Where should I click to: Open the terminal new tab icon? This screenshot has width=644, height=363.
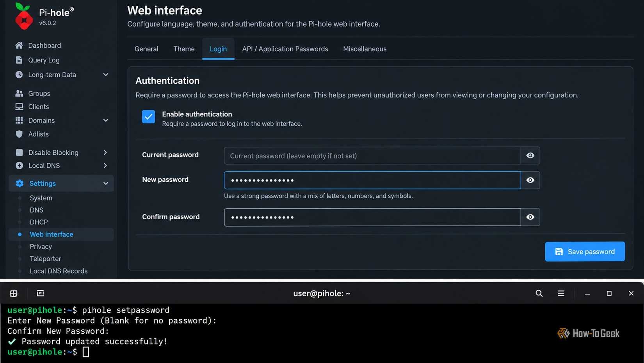[13, 293]
